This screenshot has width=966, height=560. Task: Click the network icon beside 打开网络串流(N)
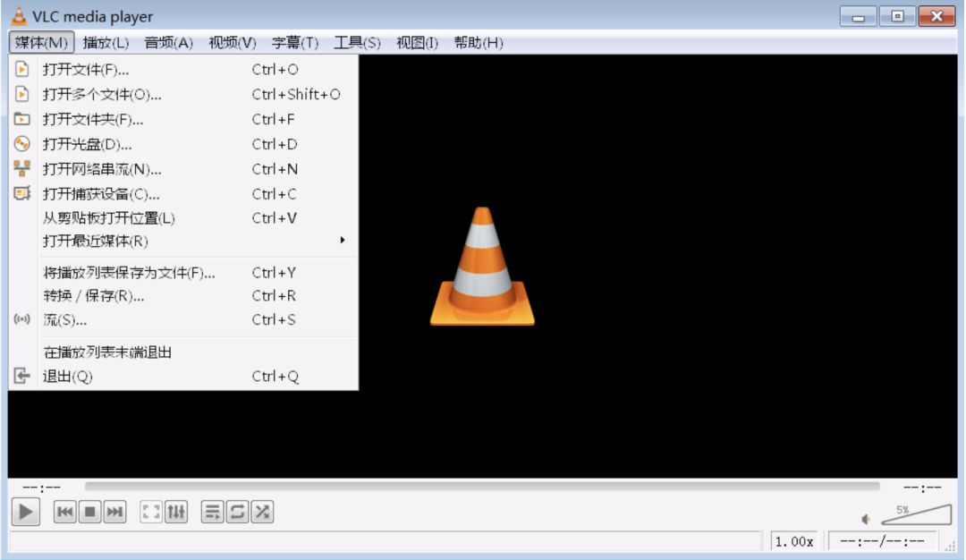[22, 168]
